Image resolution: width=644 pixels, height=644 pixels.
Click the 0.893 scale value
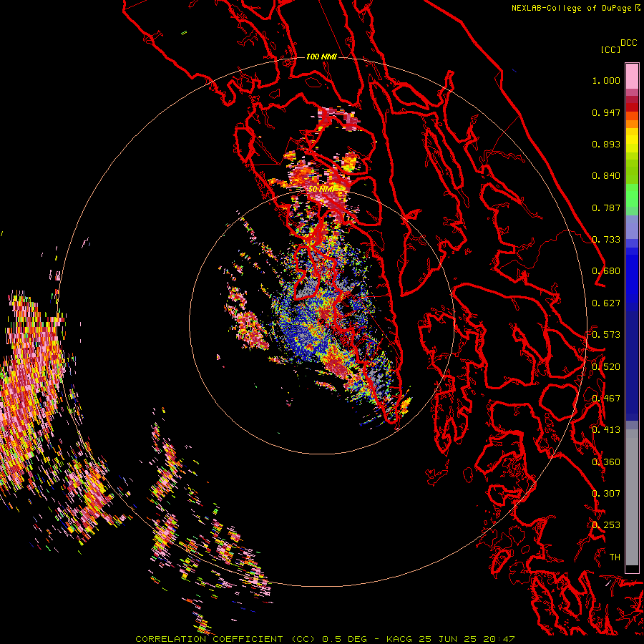tap(606, 144)
